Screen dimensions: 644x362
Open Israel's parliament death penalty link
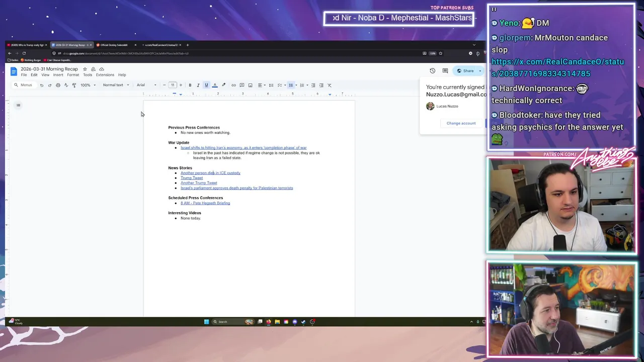(236, 188)
